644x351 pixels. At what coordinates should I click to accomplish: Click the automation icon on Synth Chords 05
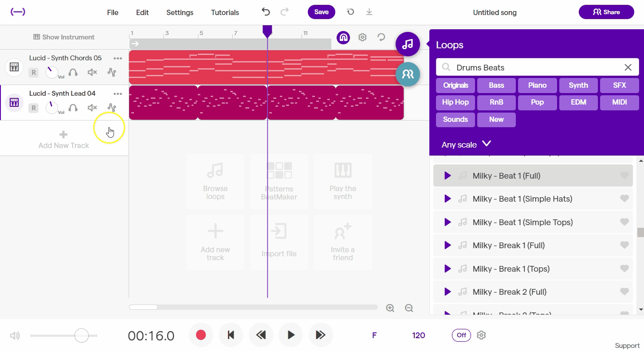pyautogui.click(x=112, y=72)
